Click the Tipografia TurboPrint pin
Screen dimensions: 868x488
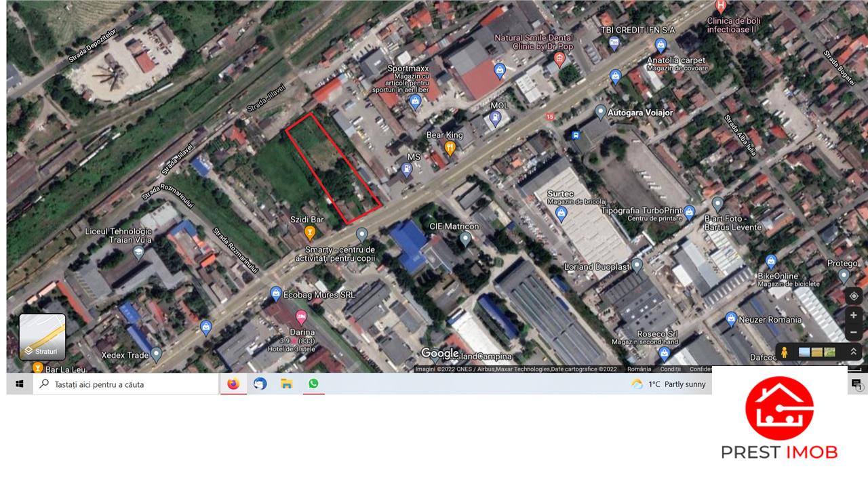[x=690, y=212]
